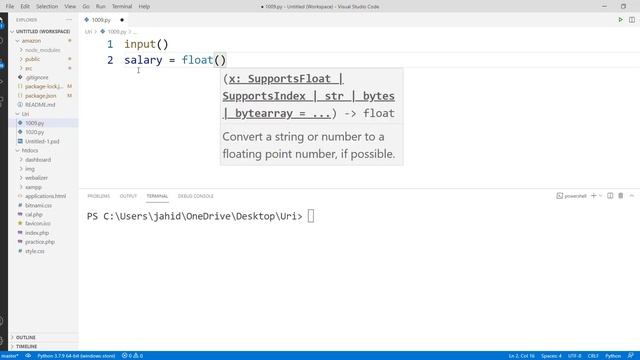The image size is (640, 360).
Task: Expand the TIMELINE section
Action: pos(27,346)
